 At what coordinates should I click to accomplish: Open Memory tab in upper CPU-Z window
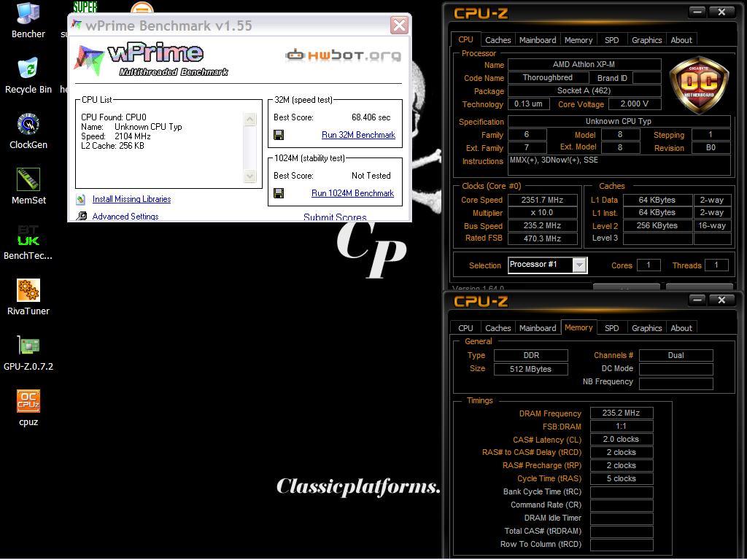point(578,40)
